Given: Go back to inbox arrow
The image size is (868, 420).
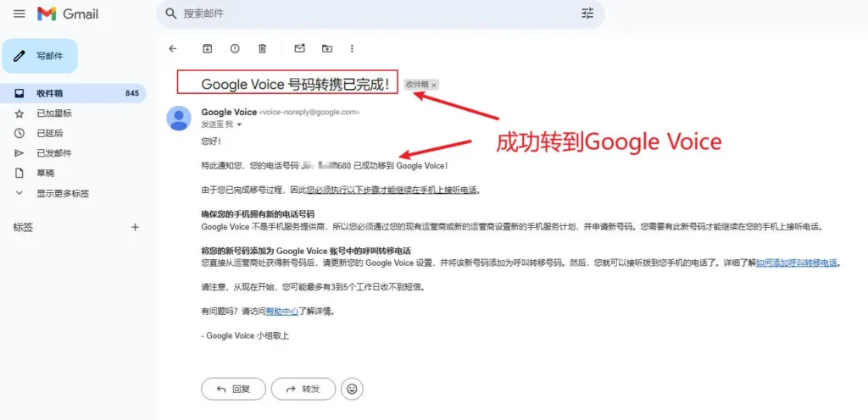Looking at the screenshot, I should click(173, 48).
